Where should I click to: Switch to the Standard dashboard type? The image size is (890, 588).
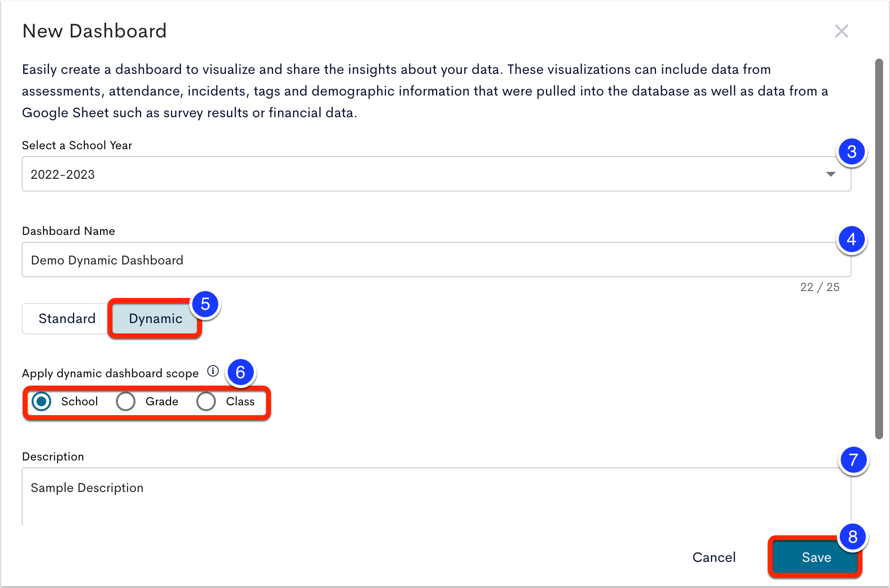pyautogui.click(x=67, y=319)
